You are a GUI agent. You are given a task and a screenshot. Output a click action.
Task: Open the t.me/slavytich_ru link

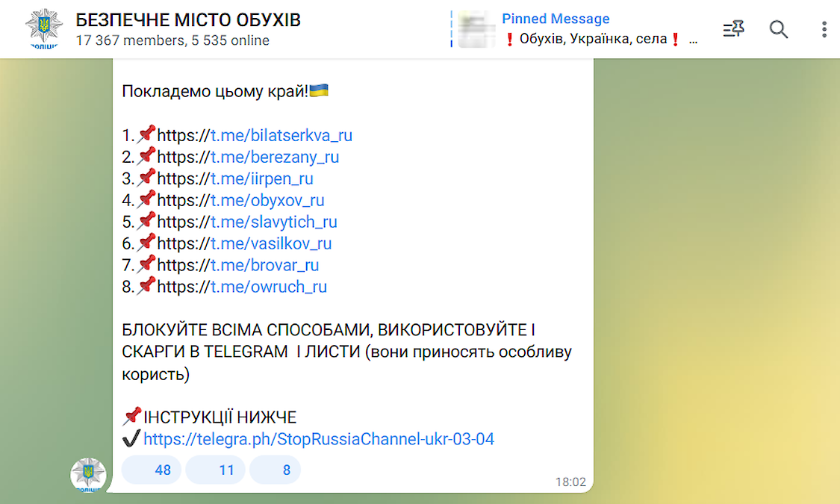[x=274, y=222]
